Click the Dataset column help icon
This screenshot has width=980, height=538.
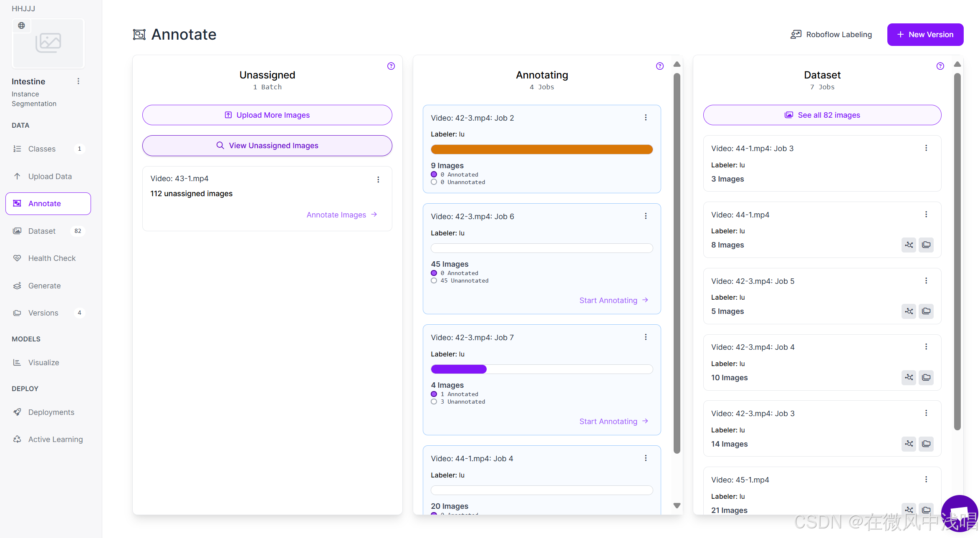tap(940, 66)
